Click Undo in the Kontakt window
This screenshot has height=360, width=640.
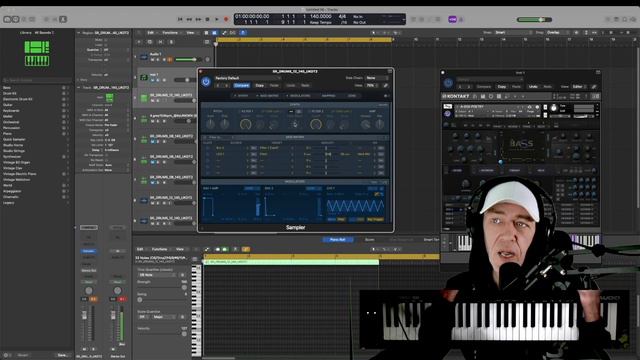[x=533, y=87]
